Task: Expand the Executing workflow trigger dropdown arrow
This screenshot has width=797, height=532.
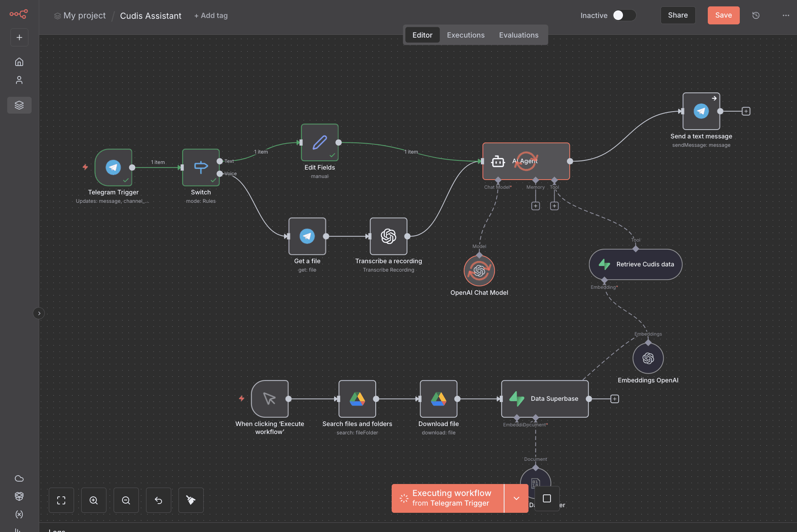Action: click(x=516, y=498)
